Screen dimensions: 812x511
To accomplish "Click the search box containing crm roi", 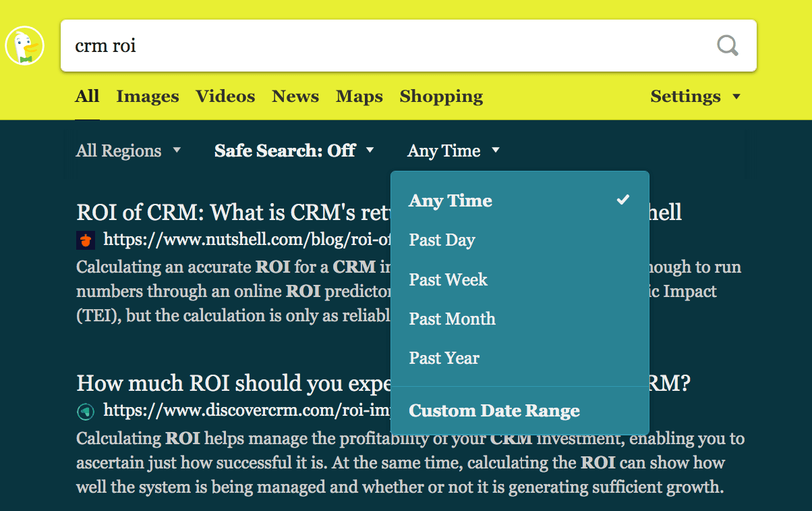I will (x=409, y=46).
